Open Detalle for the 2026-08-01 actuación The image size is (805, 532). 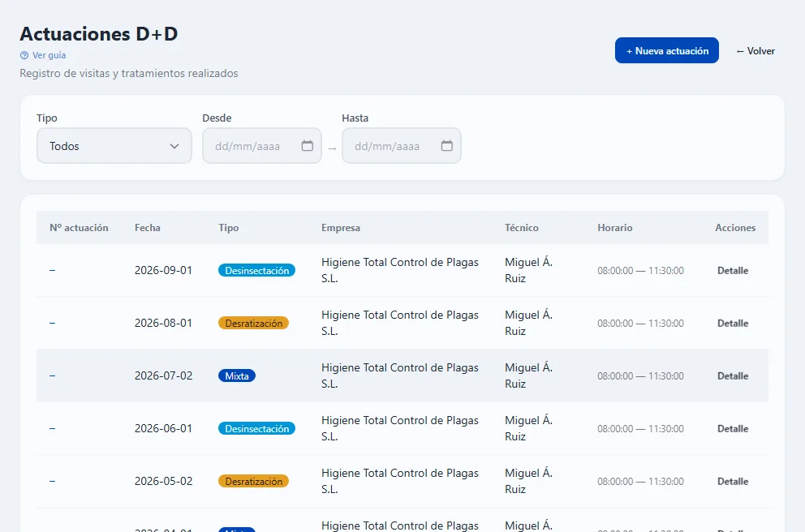click(x=733, y=324)
